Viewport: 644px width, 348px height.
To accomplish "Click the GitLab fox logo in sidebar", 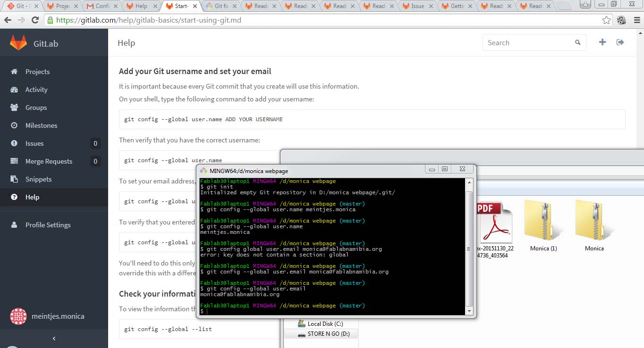I will tap(18, 43).
